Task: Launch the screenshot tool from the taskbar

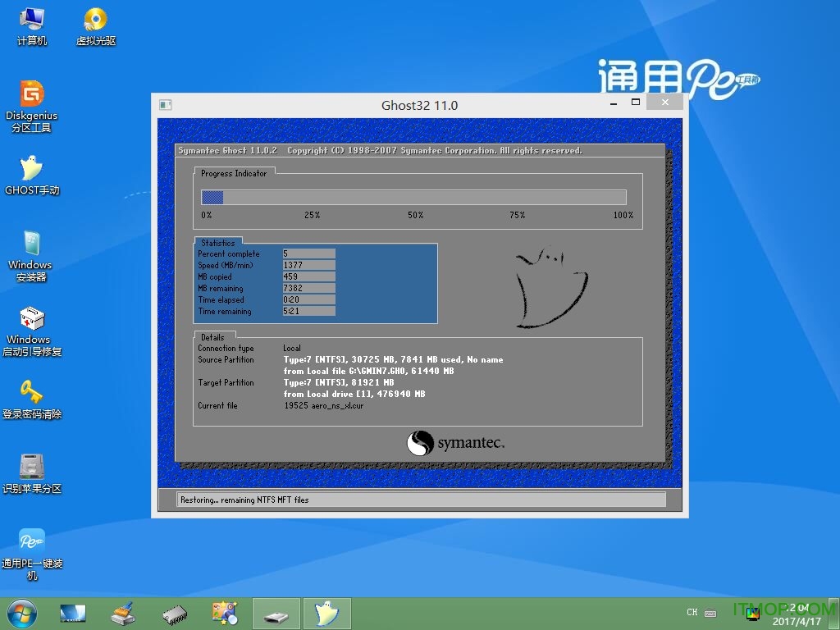Action: 226,613
